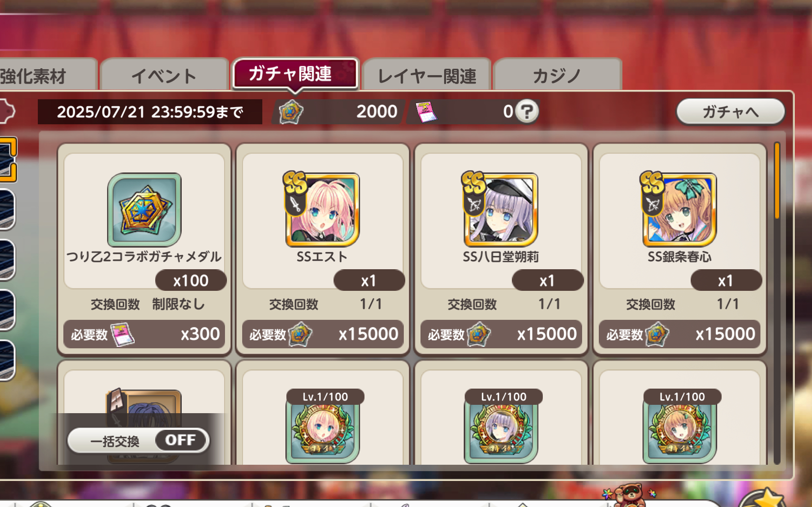Click the gold medal currency icon showing 2000

click(291, 112)
